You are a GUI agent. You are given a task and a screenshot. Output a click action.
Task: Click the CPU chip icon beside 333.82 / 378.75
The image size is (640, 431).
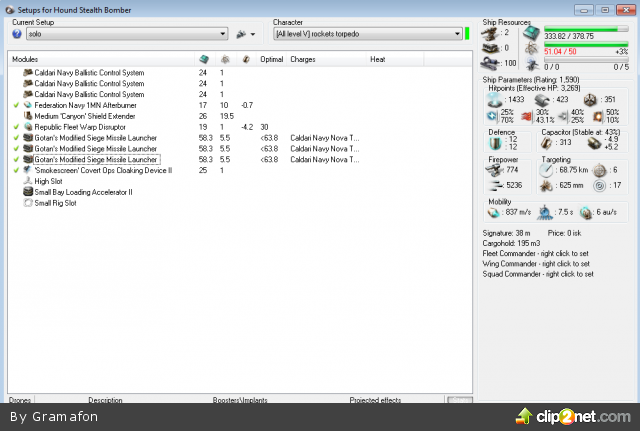532,33
